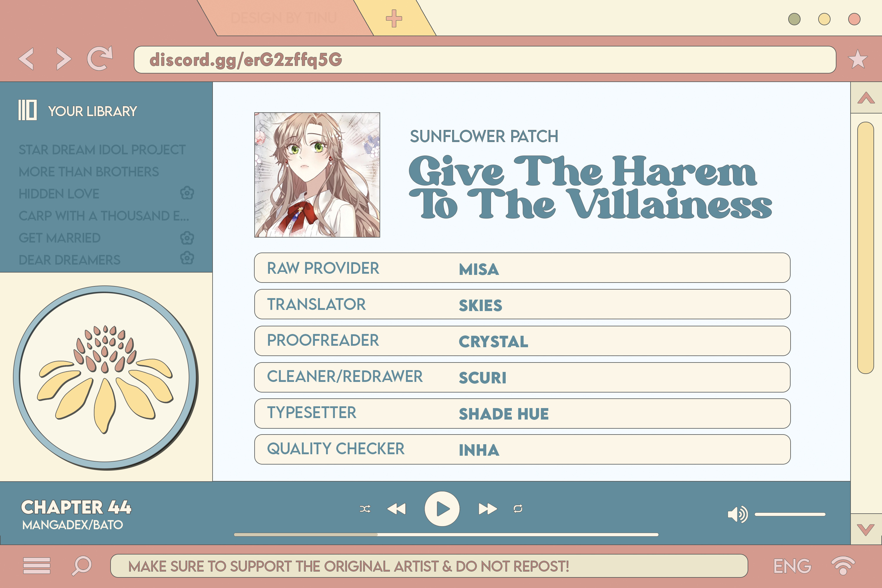Expand the browser tab with plus button
Screen dimensions: 882x588
point(394,18)
